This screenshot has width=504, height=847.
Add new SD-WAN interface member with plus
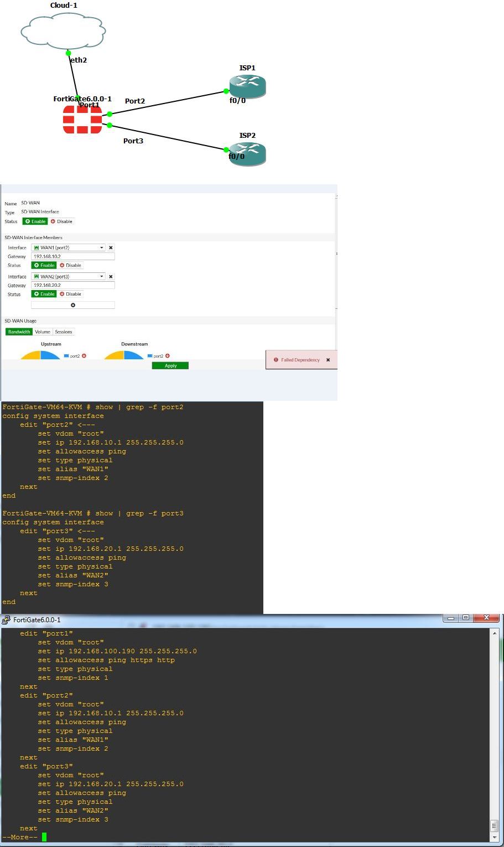coord(73,305)
